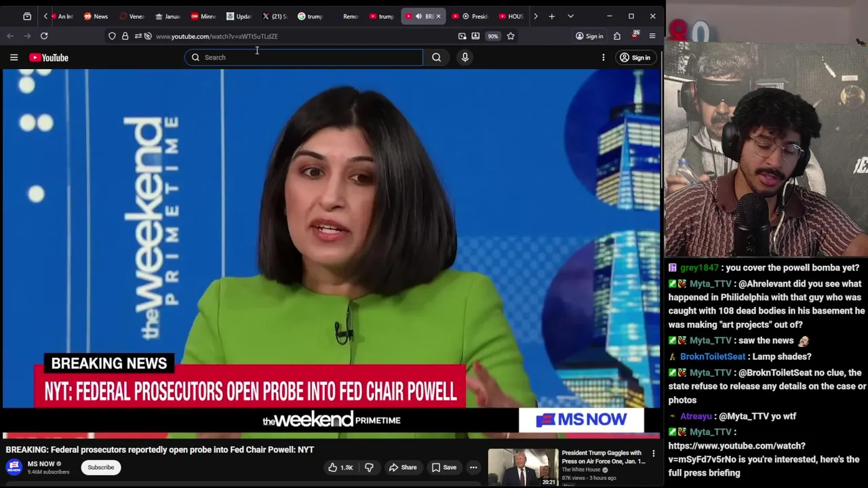Image resolution: width=868 pixels, height=488 pixels.
Task: Bookmark this page with star icon
Action: tap(511, 36)
